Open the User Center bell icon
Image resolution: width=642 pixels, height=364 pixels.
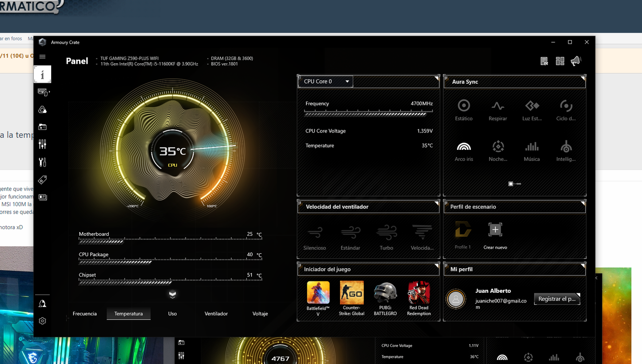pyautogui.click(x=43, y=303)
